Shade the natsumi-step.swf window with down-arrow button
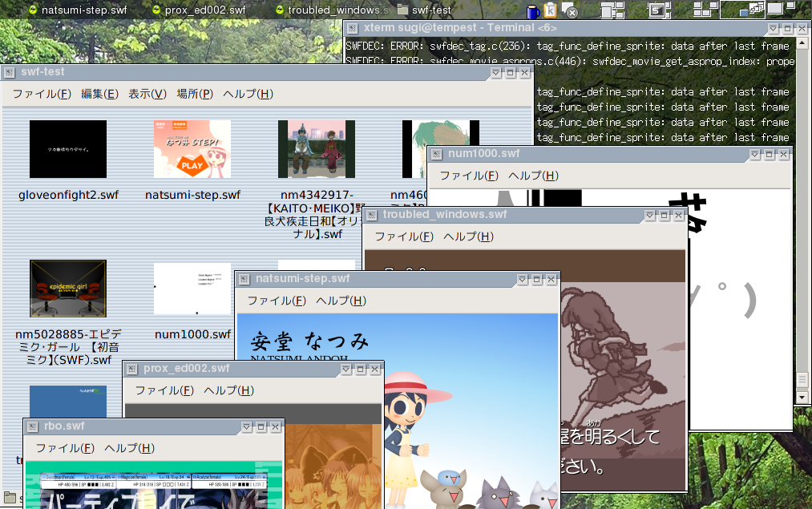The width and height of the screenshot is (812, 509). [523, 279]
